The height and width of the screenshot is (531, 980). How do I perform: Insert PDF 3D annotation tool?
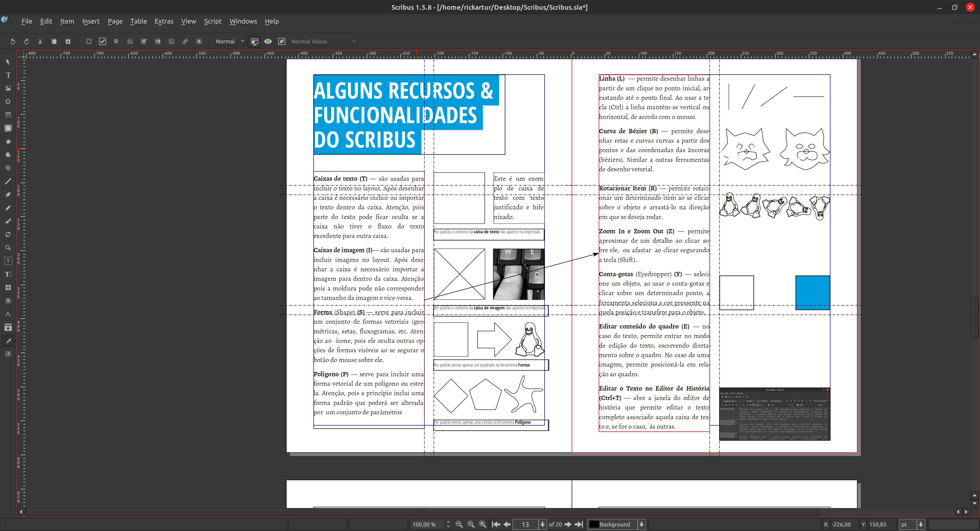[x=199, y=42]
